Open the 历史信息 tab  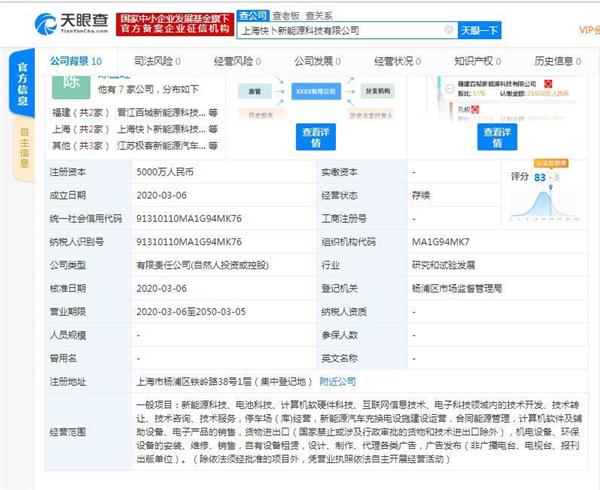coord(558,61)
